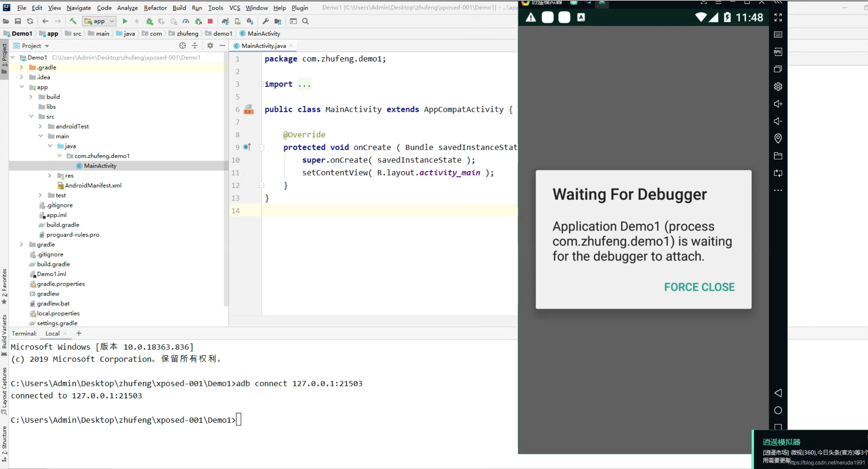The height and width of the screenshot is (469, 868).
Task: Click the Attach debugger to process icon
Action: click(198, 21)
